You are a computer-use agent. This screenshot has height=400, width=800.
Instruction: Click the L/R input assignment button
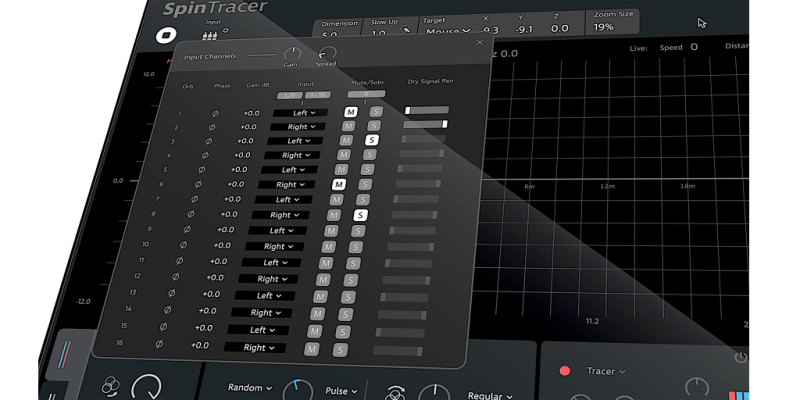tap(290, 95)
